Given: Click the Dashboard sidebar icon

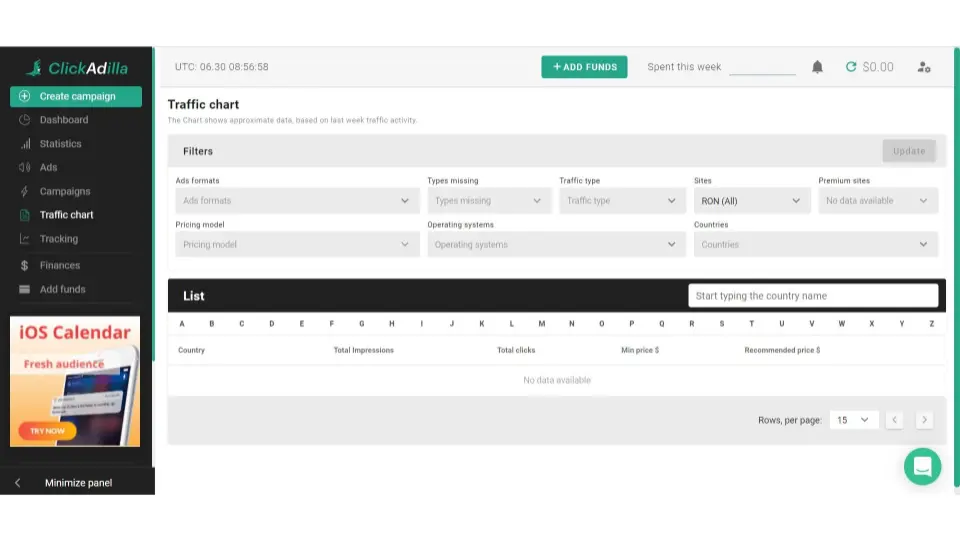Looking at the screenshot, I should (x=25, y=120).
